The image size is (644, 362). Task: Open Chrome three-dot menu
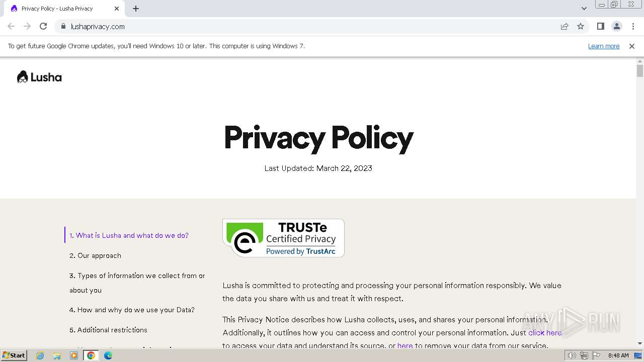(633, 26)
